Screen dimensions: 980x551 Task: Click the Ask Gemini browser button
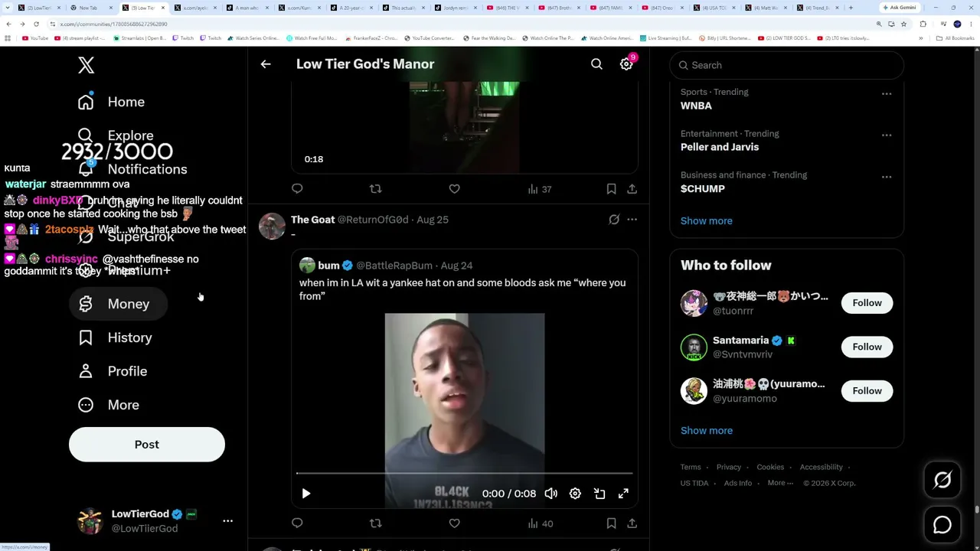coord(900,8)
